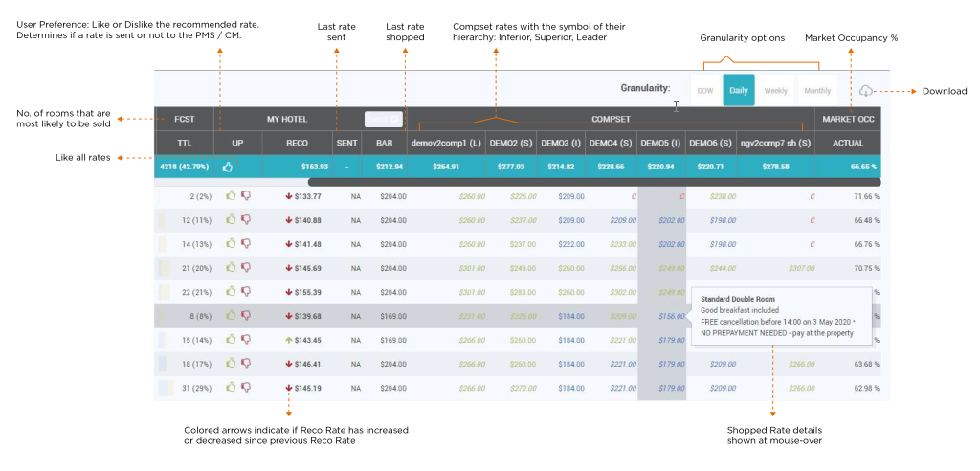Click the $307.00 ngv2comp7 rate
The width and height of the screenshot is (980, 471).
[801, 268]
